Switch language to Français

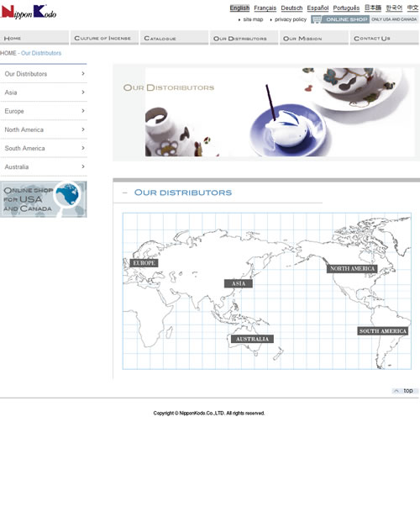click(x=265, y=8)
